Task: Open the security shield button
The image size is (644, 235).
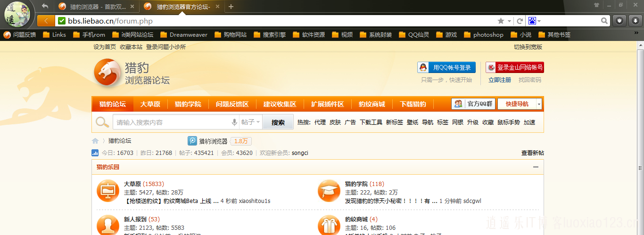Action: 619,21
